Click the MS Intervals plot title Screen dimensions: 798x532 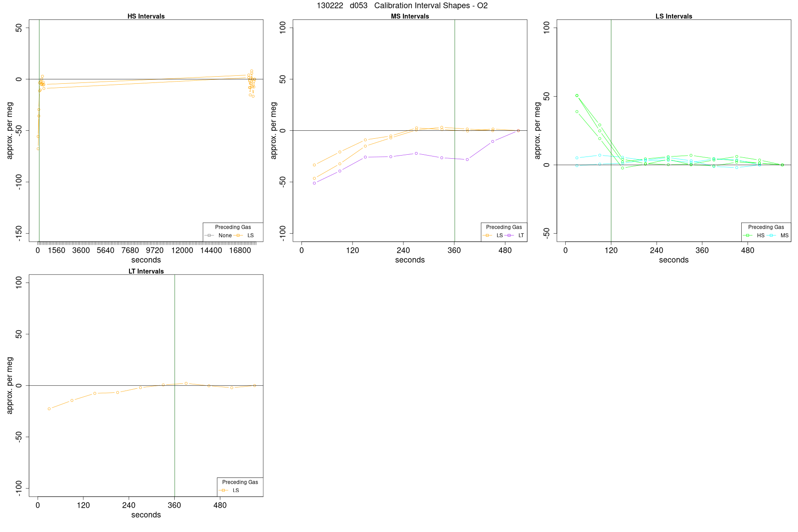410,16
